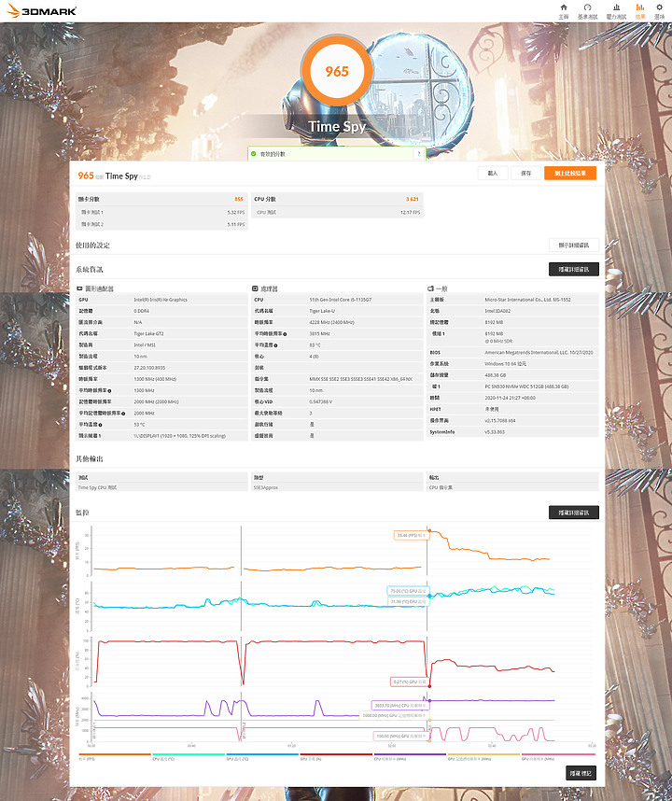672x801 pixels.
Task: Open the Options (選項) gear icon
Action: click(x=659, y=7)
